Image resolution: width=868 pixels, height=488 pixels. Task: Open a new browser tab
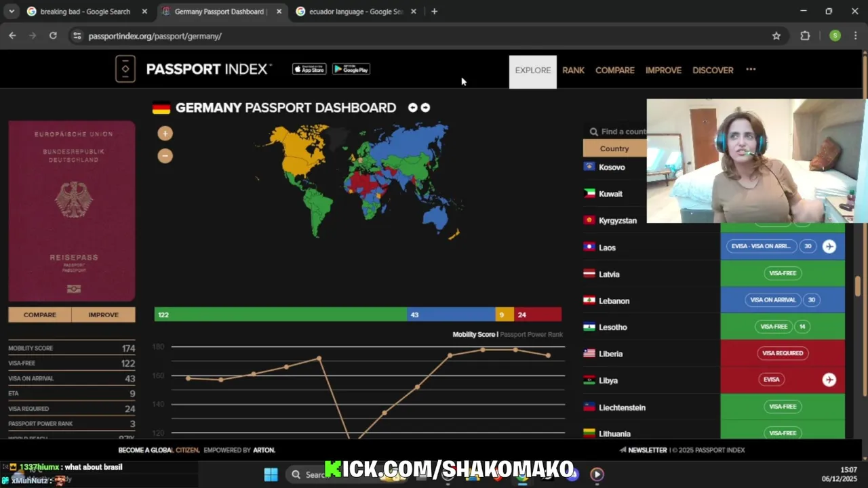click(x=434, y=12)
